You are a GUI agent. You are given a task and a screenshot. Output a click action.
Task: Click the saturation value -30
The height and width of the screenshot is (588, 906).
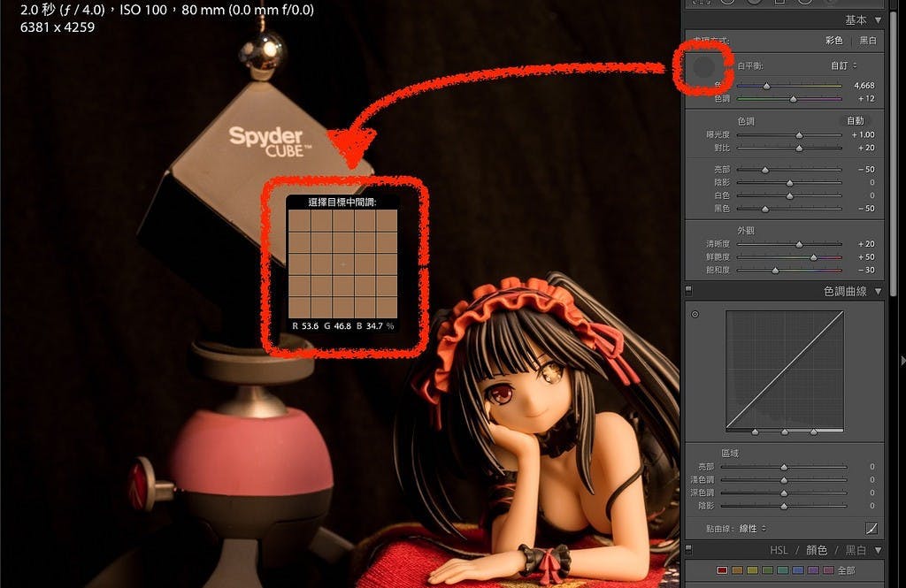(x=866, y=270)
